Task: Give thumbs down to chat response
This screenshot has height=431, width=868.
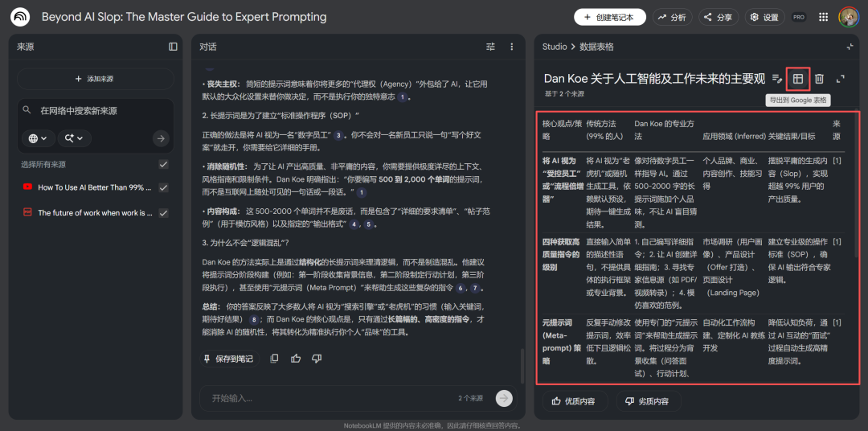Action: (x=317, y=359)
